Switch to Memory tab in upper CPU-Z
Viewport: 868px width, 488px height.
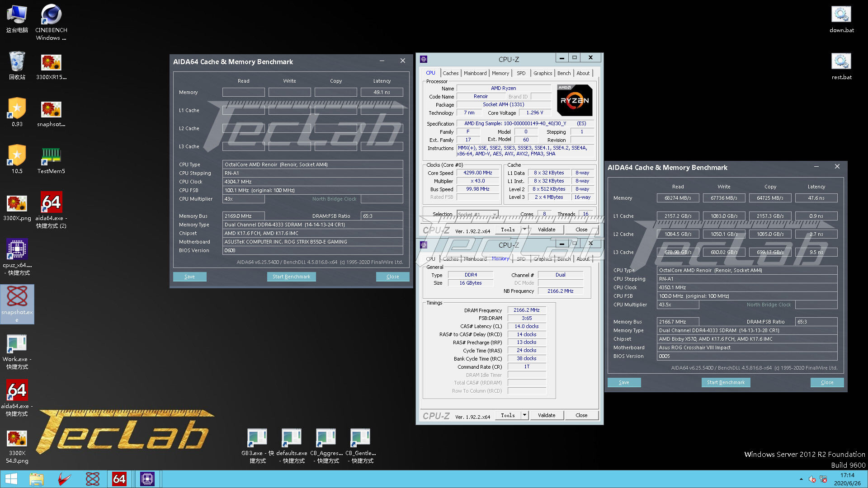coord(500,73)
